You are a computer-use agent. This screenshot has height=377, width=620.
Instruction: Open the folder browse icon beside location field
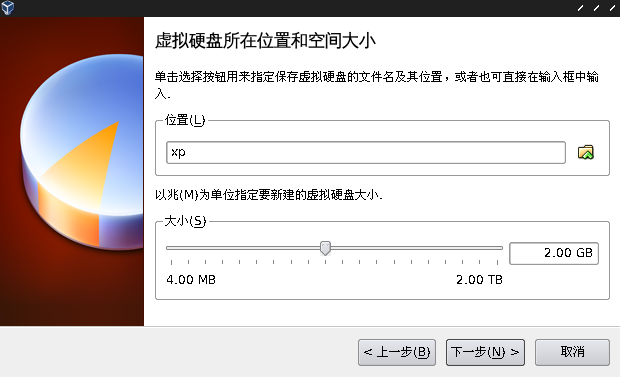point(586,152)
